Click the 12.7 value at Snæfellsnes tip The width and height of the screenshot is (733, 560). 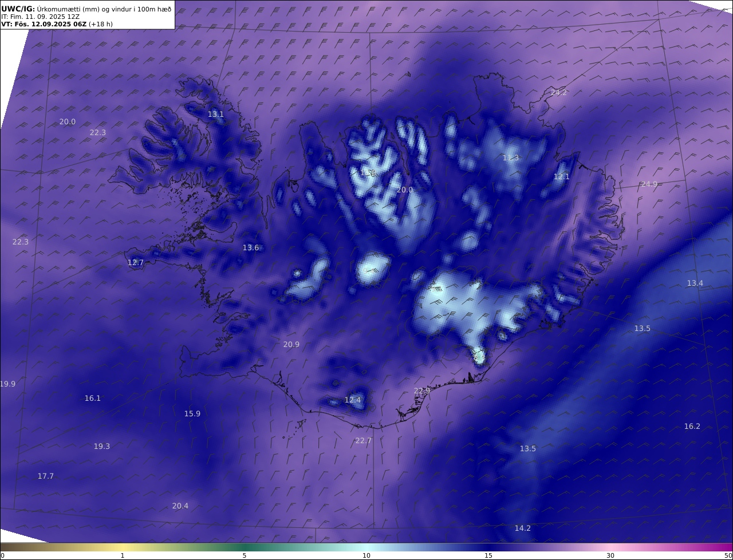pos(136,262)
